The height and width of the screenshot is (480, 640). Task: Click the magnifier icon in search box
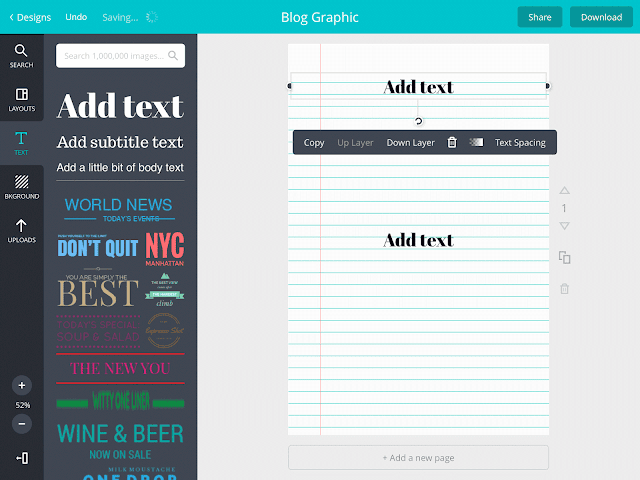point(173,56)
